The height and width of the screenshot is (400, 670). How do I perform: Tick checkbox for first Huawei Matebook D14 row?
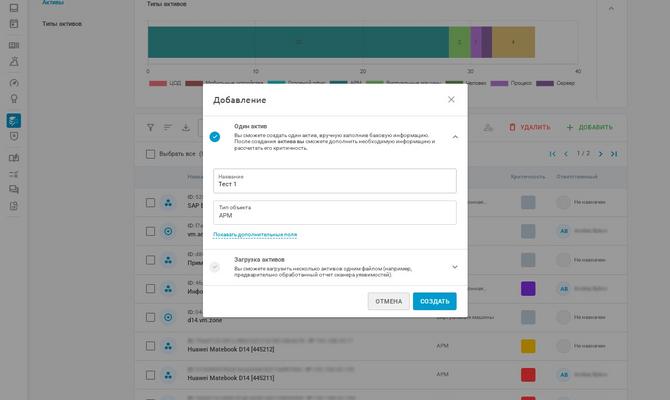coord(150,346)
